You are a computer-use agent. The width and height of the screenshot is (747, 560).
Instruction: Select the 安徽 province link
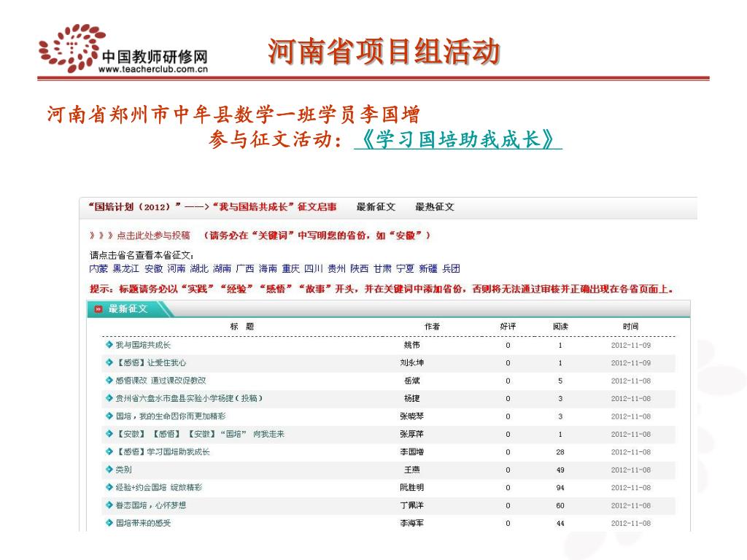pyautogui.click(x=153, y=268)
